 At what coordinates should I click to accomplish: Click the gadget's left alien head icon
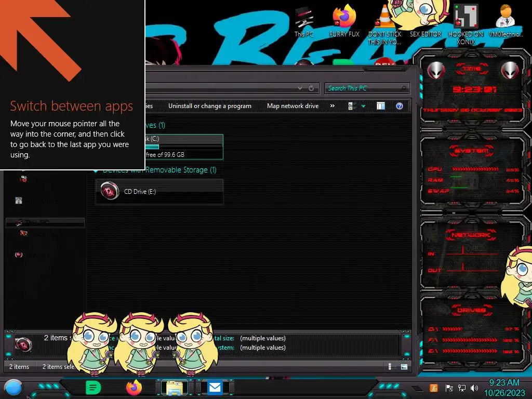(x=436, y=70)
